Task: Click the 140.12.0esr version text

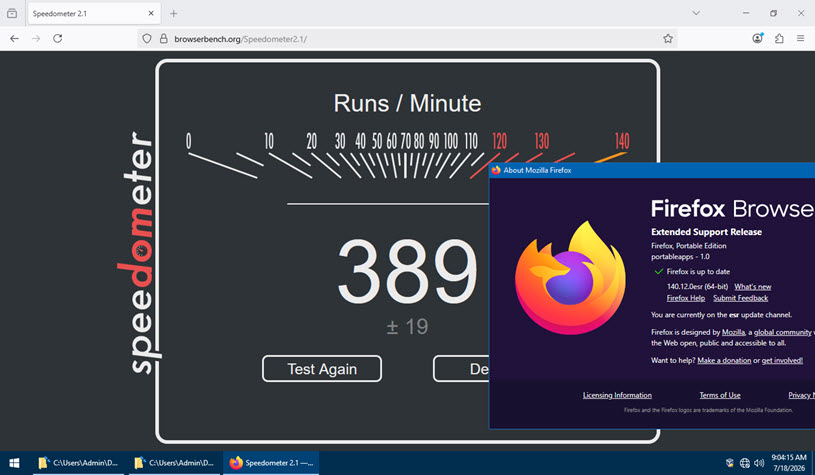Action: tap(698, 287)
